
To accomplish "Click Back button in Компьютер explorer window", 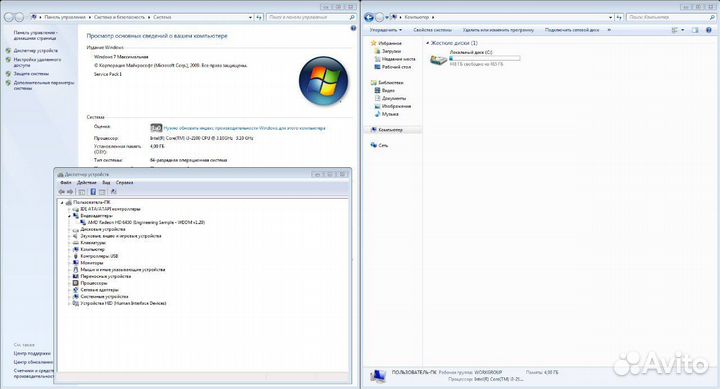I will (369, 17).
